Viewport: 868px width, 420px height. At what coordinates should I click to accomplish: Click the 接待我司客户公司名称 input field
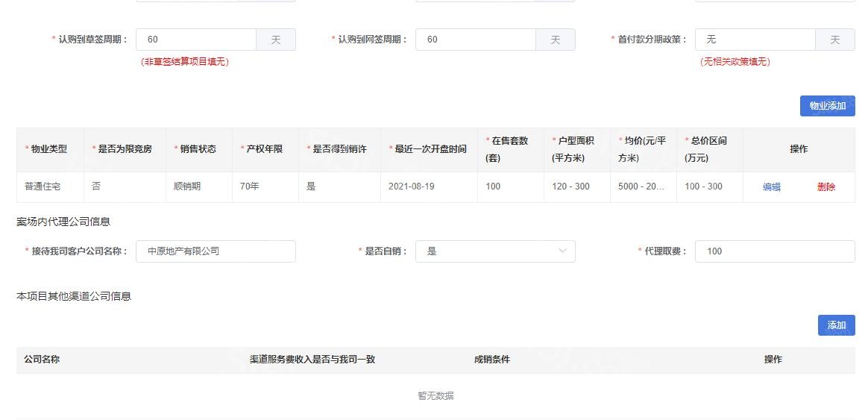coord(216,251)
